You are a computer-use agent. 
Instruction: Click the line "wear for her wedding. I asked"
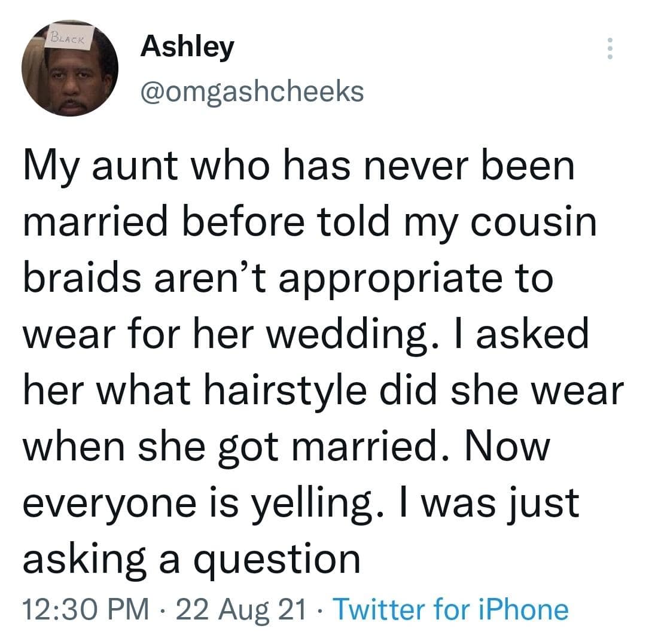tap(306, 335)
